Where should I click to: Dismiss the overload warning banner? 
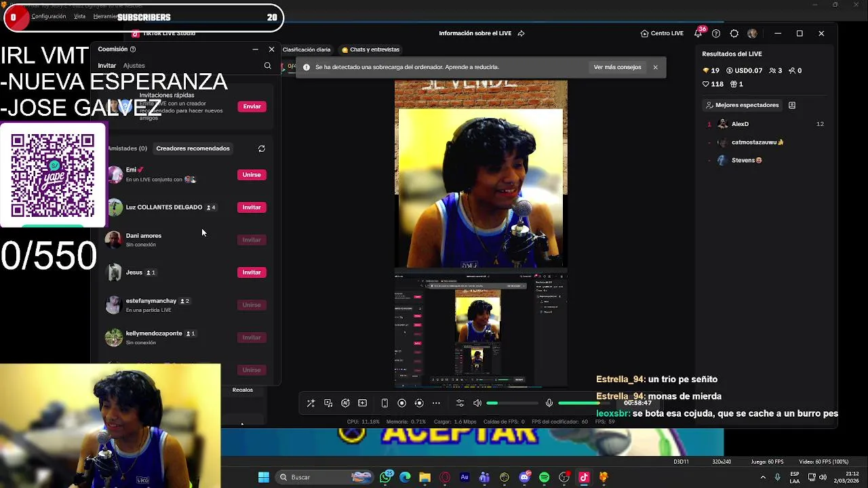click(655, 67)
